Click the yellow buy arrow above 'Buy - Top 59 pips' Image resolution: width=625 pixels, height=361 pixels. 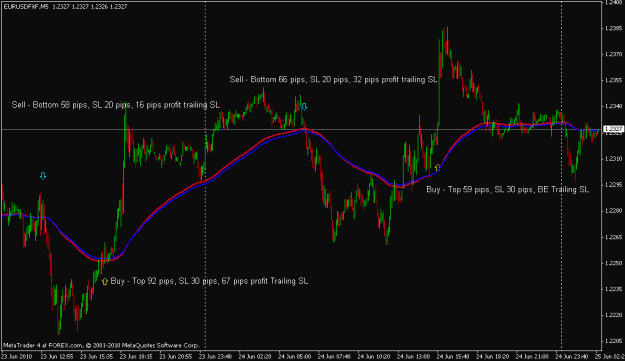[437, 167]
